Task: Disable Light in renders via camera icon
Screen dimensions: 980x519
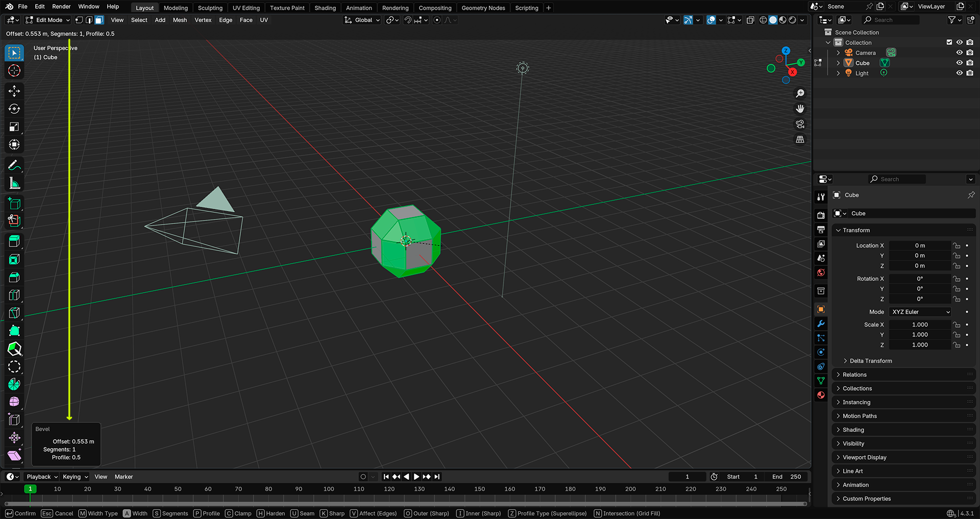Action: click(970, 73)
